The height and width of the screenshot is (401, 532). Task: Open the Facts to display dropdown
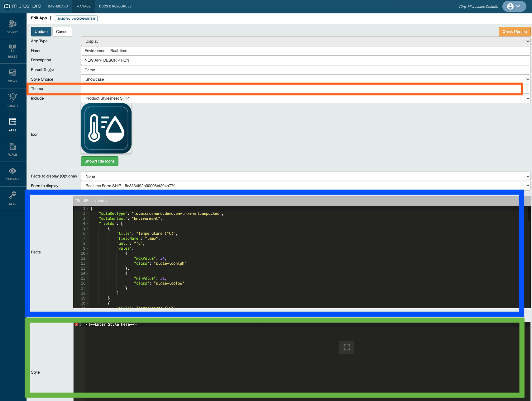306,176
